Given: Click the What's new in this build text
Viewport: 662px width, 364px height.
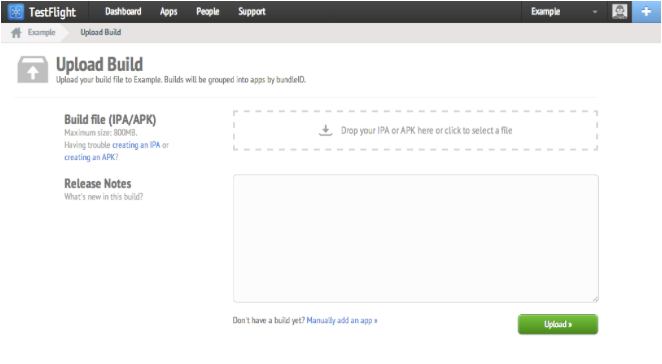Looking at the screenshot, I should [x=103, y=197].
